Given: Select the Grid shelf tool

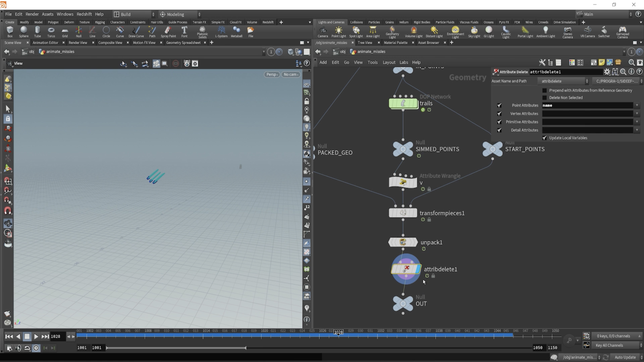Looking at the screenshot, I should [x=65, y=32].
